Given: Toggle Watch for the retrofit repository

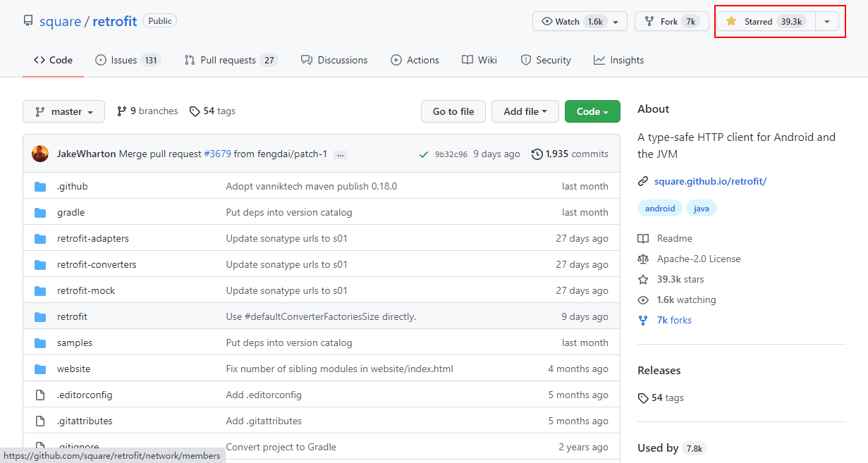Looking at the screenshot, I should click(x=579, y=22).
